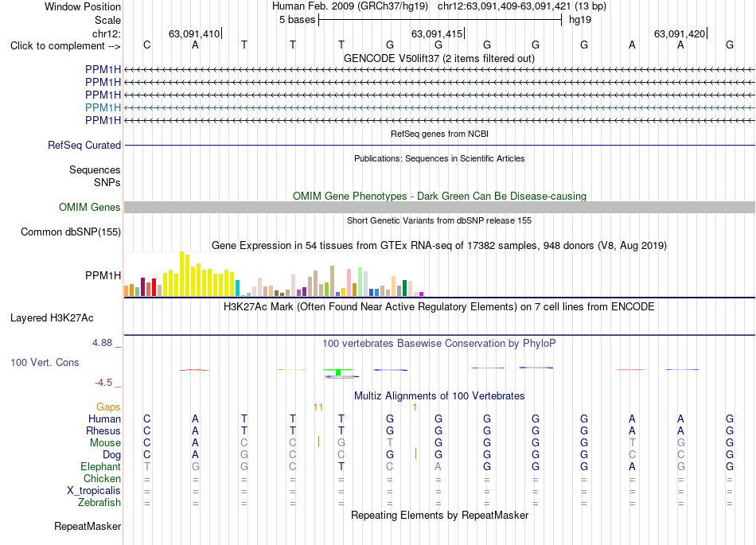Image resolution: width=756 pixels, height=545 pixels.
Task: Click the 63,091,420 position marker
Action: [680, 33]
